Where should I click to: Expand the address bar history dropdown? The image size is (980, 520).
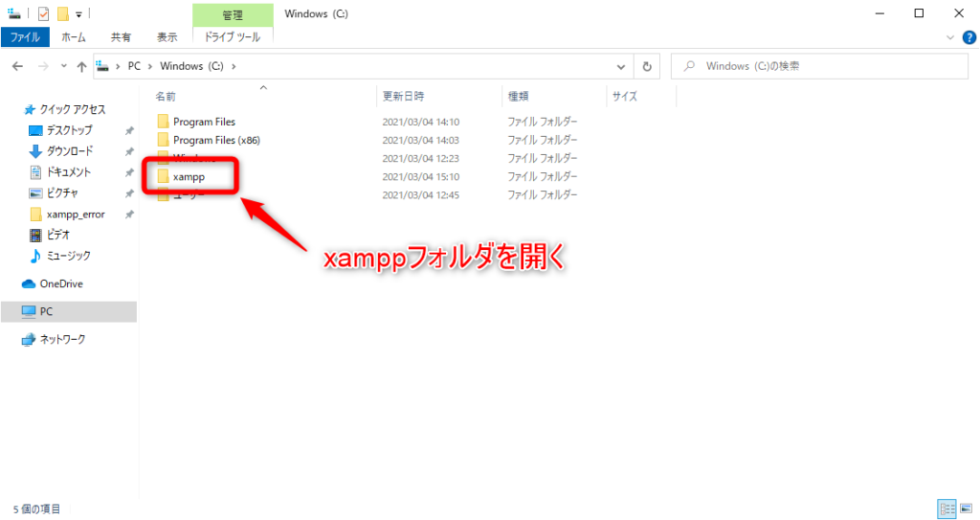[x=620, y=66]
